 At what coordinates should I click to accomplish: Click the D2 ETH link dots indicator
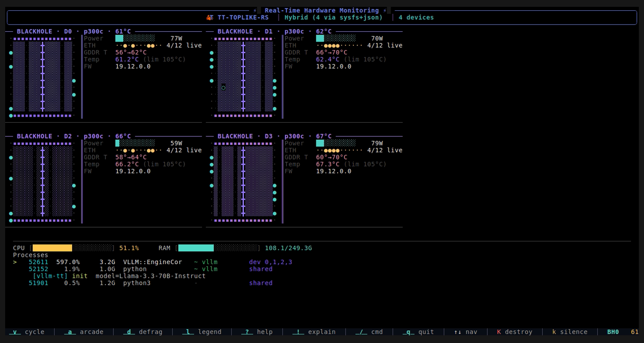pos(139,150)
